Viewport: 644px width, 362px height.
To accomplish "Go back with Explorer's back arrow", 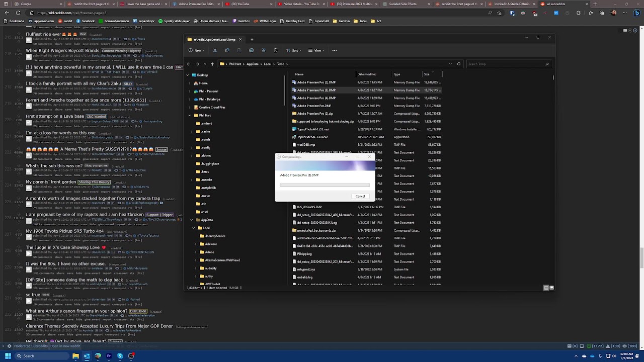I will click(x=189, y=64).
